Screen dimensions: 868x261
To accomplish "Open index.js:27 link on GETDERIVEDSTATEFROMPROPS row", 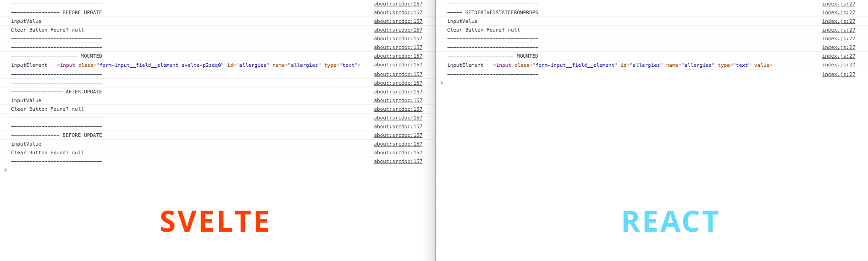I will click(838, 12).
